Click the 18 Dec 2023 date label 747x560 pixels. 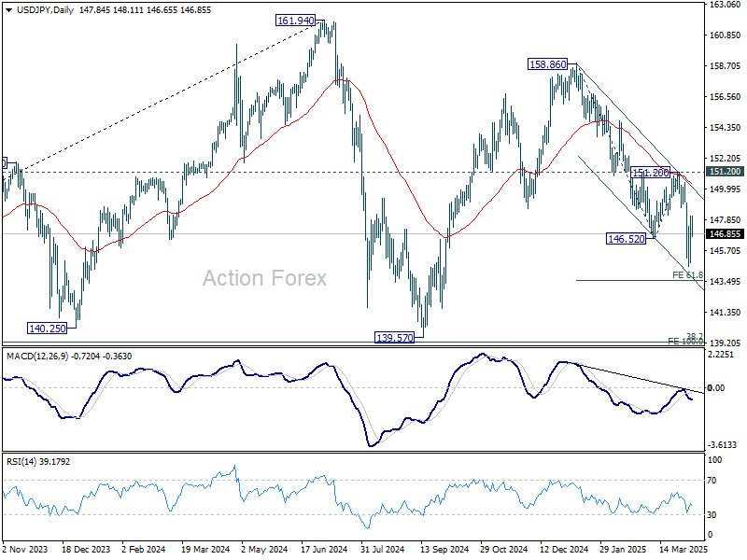86,549
